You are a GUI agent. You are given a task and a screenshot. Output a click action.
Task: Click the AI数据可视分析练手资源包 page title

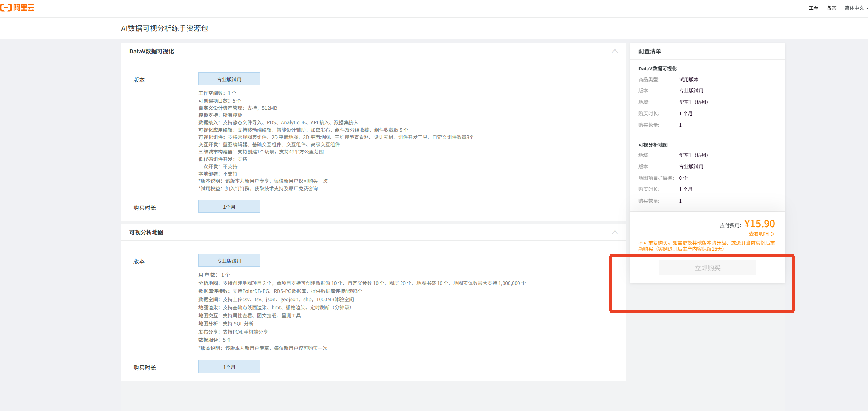click(164, 29)
